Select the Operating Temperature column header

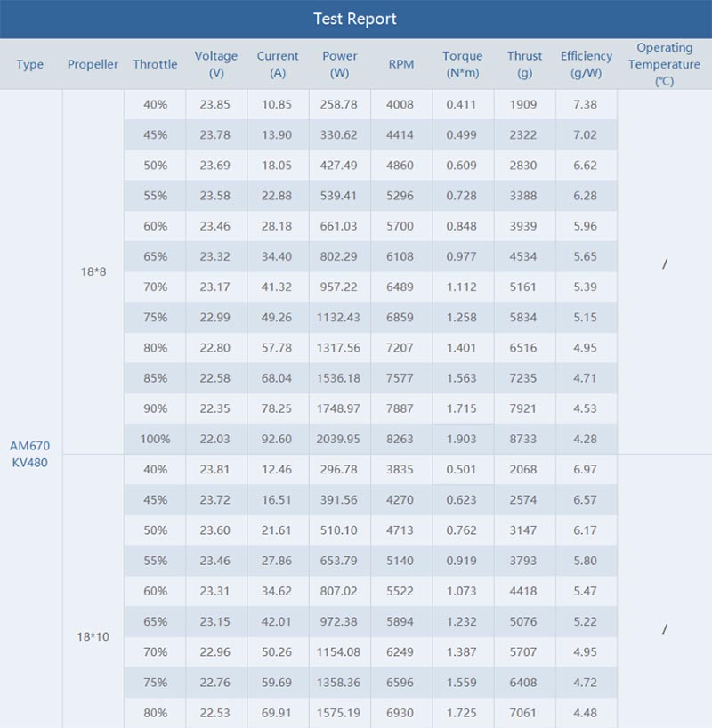(664, 64)
